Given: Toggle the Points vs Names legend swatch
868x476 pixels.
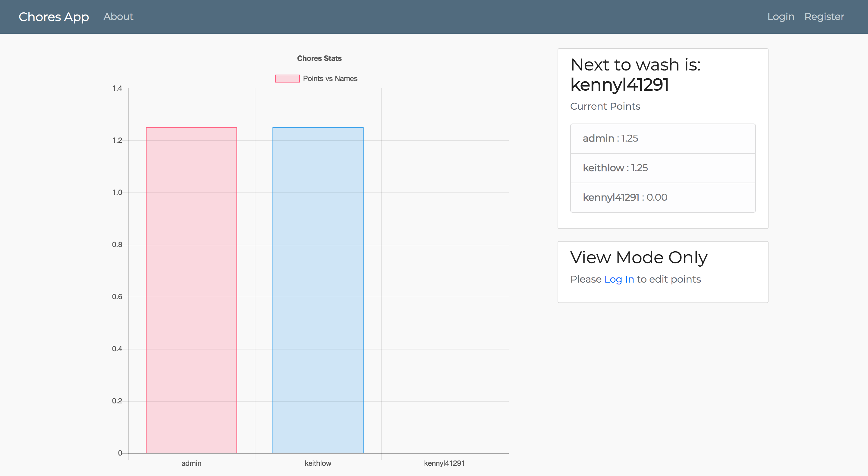Looking at the screenshot, I should click(287, 79).
